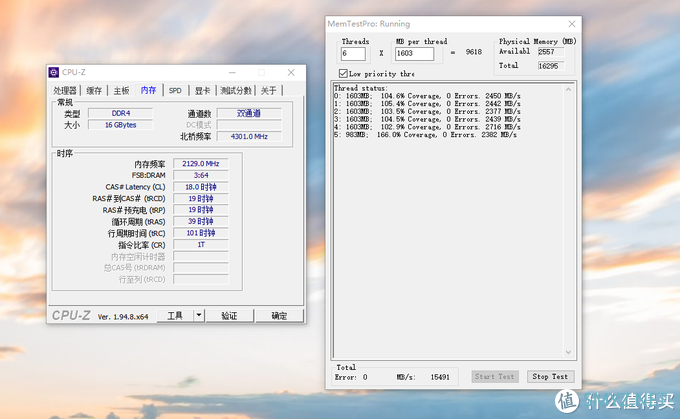Click the tRCD 19 时钟 value
Viewport: 680px width, 419px height.
point(201,199)
